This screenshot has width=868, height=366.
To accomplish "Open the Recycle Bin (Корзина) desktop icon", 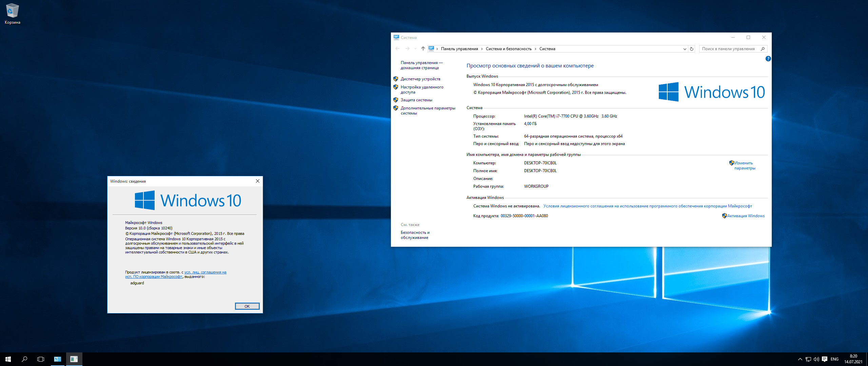I will click(x=12, y=14).
